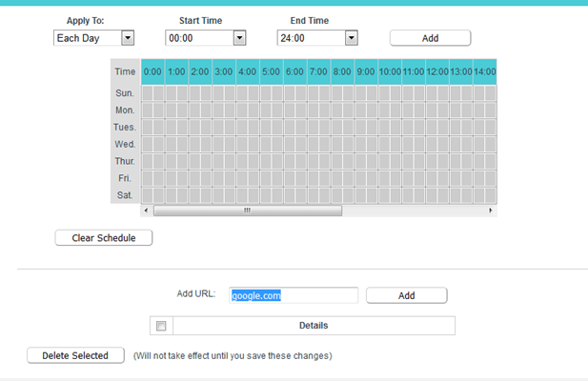Click the Add URL text field

(294, 295)
